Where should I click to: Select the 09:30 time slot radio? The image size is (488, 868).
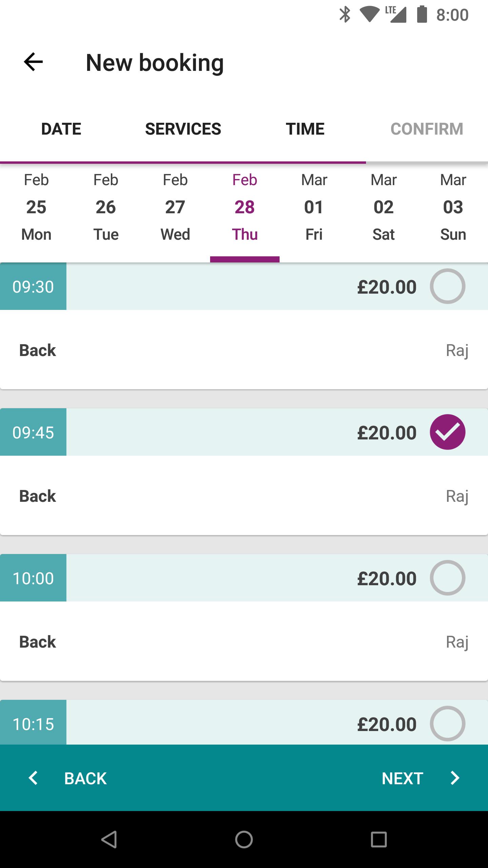point(447,286)
